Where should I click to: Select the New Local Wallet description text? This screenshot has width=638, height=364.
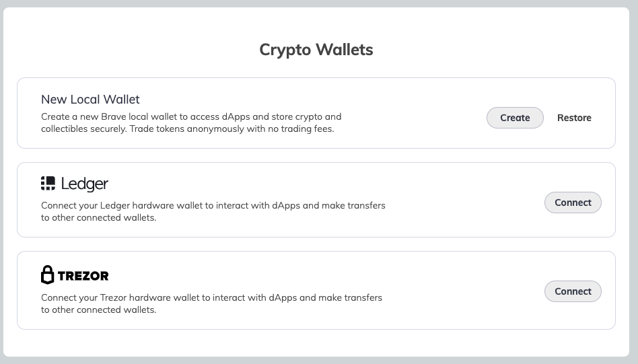click(x=191, y=123)
